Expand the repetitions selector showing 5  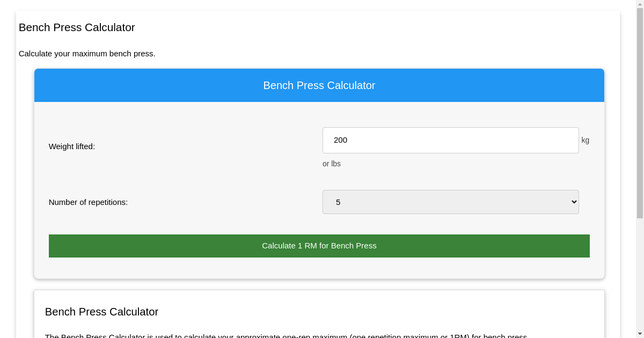(450, 202)
